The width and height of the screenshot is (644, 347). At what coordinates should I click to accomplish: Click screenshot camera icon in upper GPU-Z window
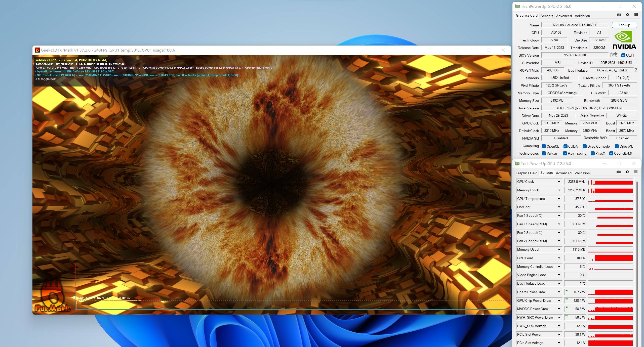pos(619,15)
